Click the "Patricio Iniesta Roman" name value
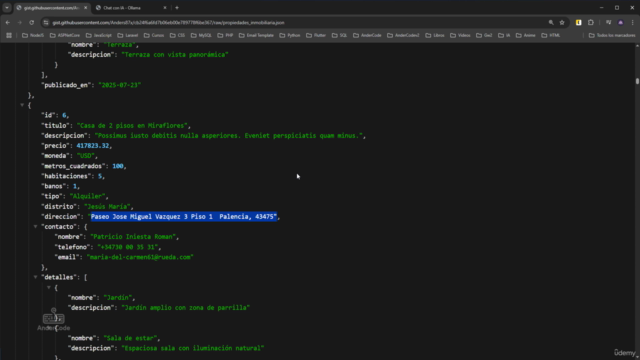640x360 pixels. (133, 237)
